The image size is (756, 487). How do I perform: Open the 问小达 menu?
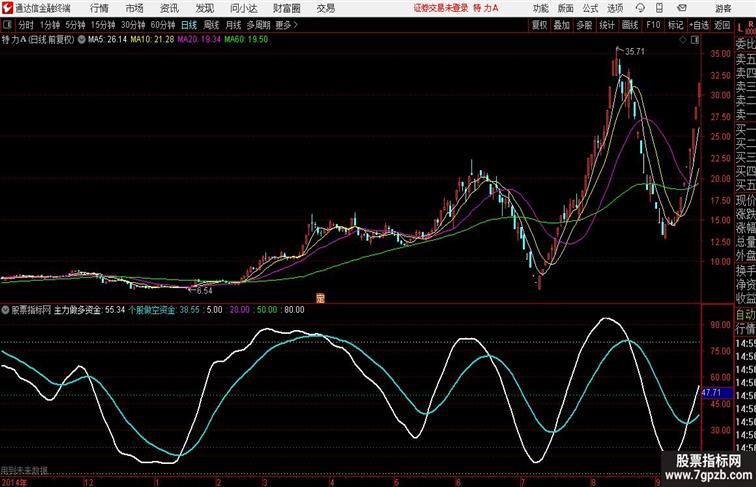click(243, 8)
